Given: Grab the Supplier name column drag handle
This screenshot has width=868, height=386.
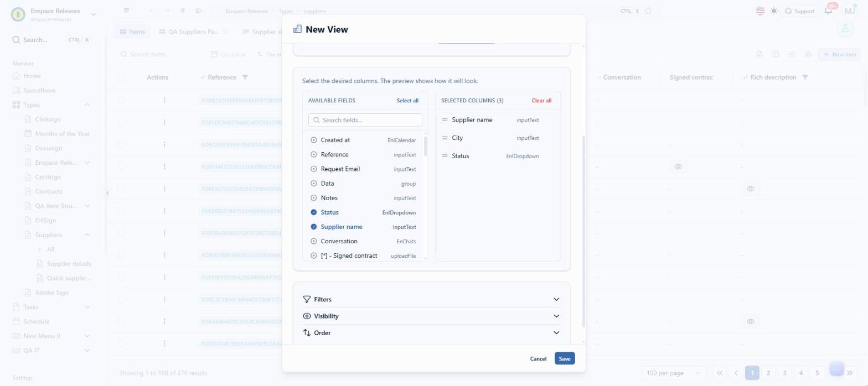Looking at the screenshot, I should click(x=445, y=120).
